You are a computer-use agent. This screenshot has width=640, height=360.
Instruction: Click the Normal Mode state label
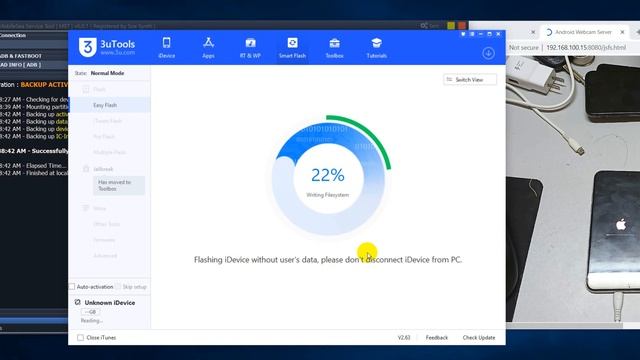(107, 73)
